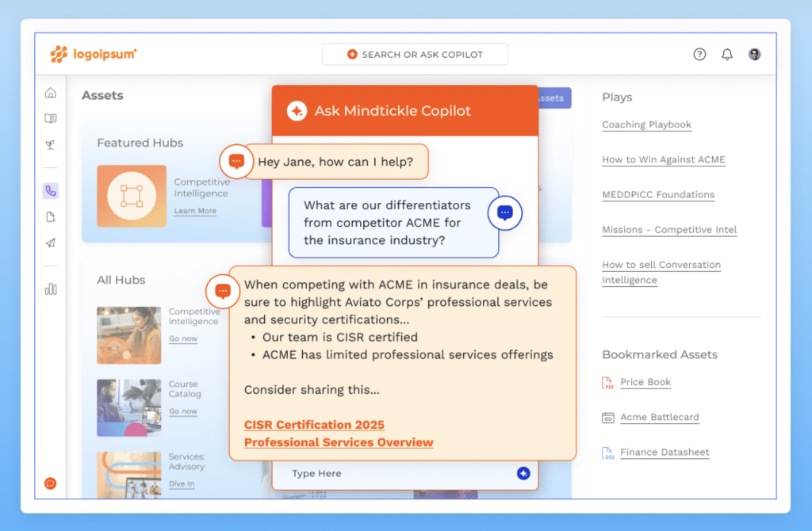
Task: Click the Bookmarked Assets heading
Action: coord(660,354)
